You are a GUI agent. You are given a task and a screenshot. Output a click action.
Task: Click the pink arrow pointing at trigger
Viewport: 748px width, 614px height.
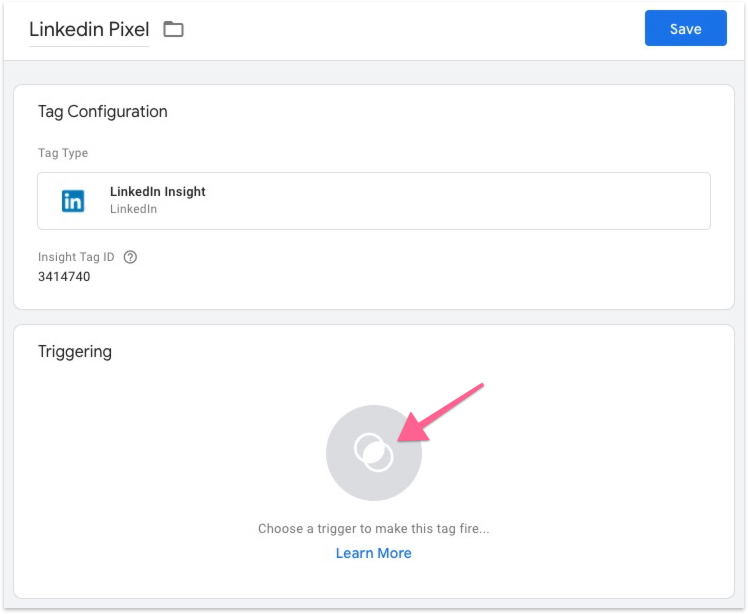[445, 408]
